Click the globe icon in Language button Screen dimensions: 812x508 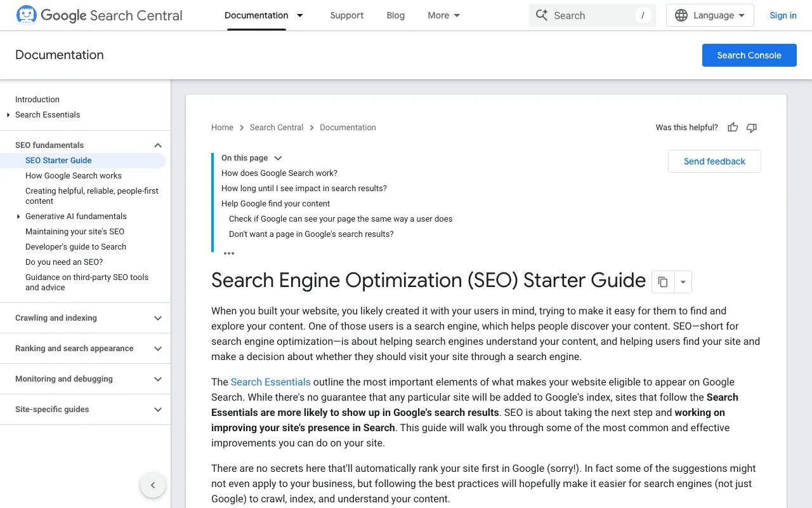(x=681, y=15)
